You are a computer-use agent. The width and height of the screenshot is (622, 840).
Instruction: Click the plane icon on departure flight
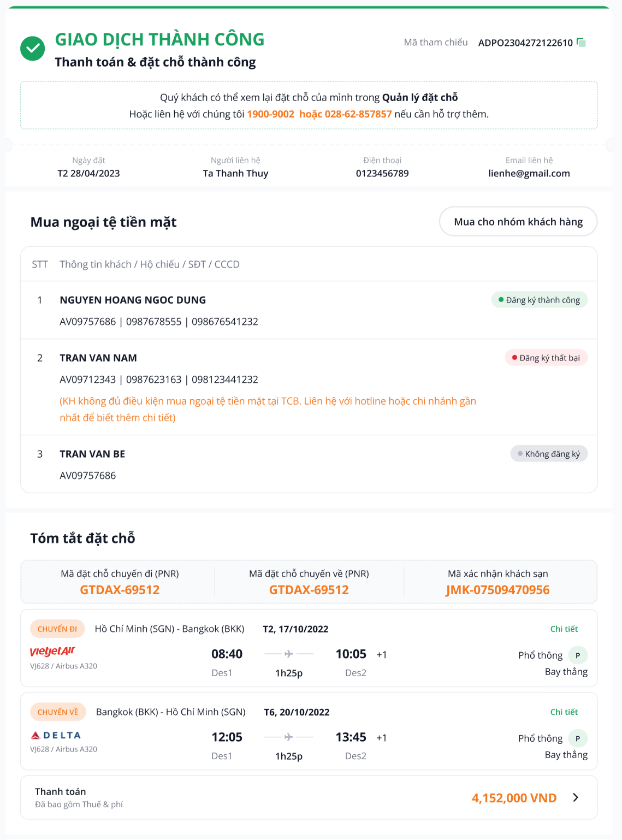(x=289, y=654)
